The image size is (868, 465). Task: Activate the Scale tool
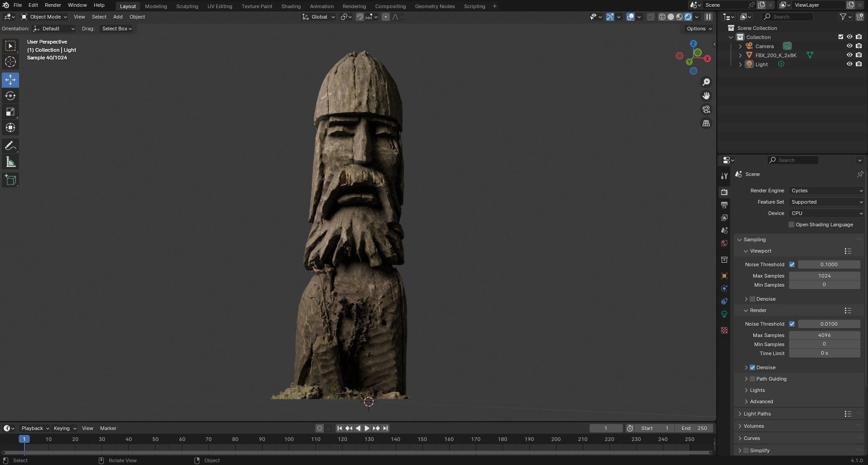coord(10,112)
